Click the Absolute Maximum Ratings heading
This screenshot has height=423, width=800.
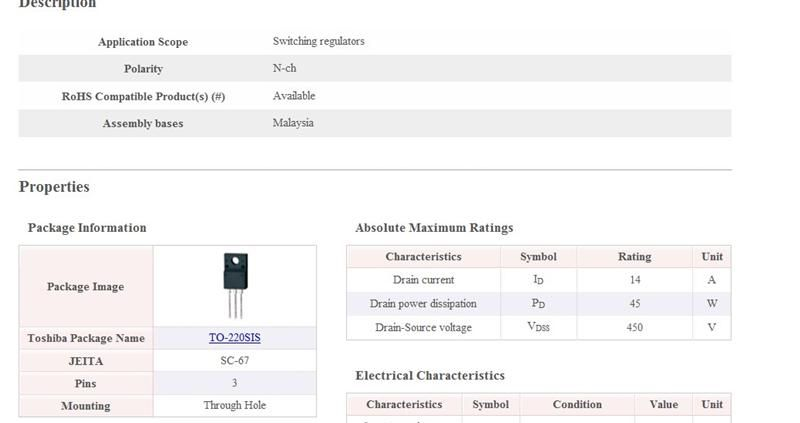(434, 228)
